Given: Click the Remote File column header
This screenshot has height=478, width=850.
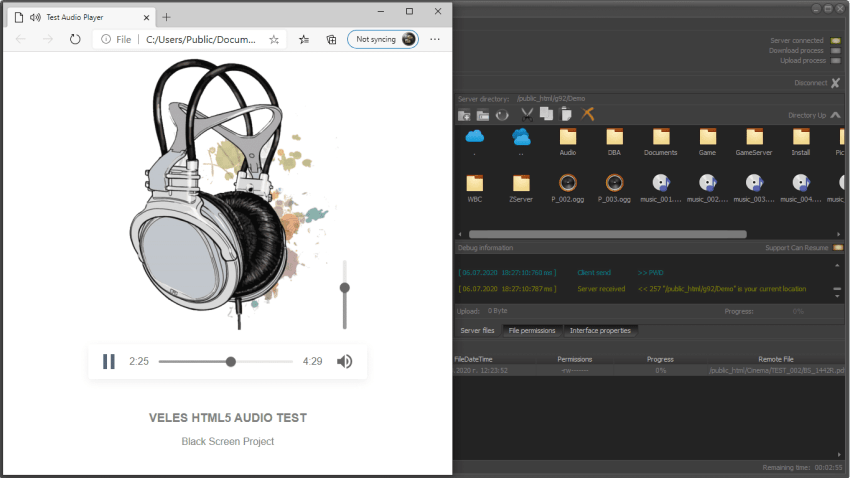Looking at the screenshot, I should coord(776,359).
